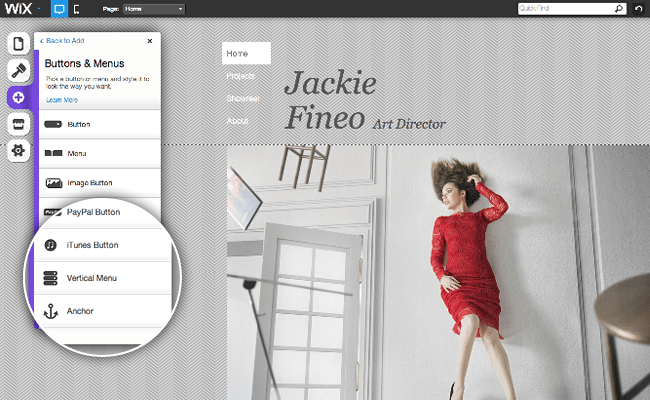650x400 pixels.
Task: Select Home in the site menu
Action: 246,53
